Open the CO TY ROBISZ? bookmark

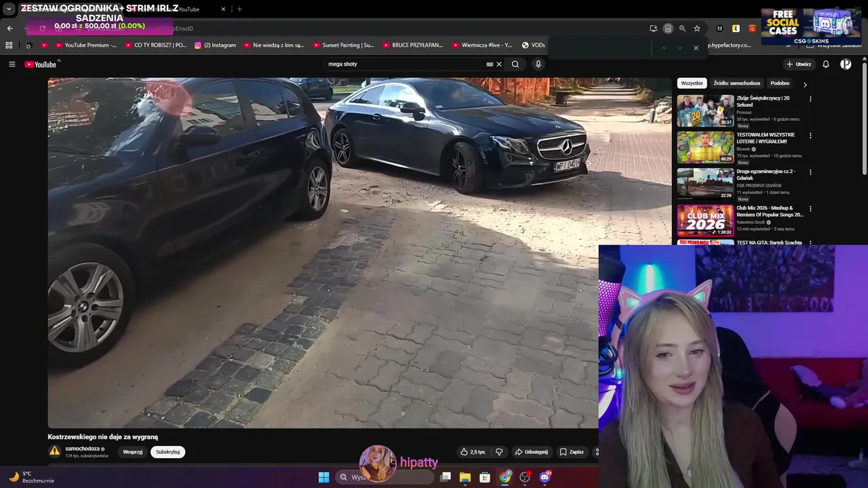155,45
